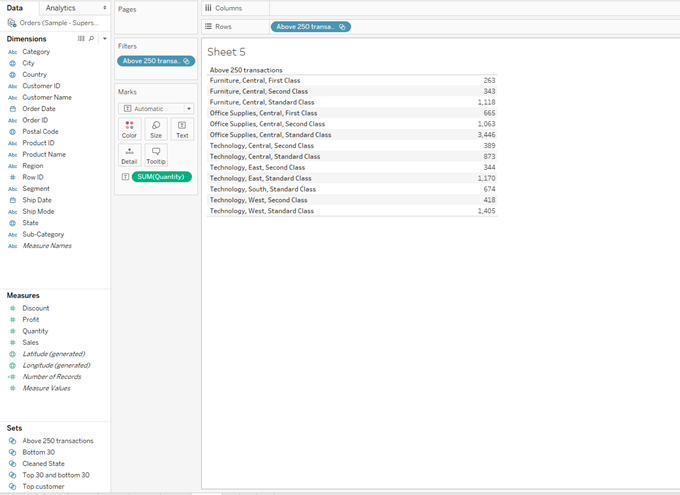This screenshot has height=495, width=680.
Task: Click the Columns shelf icon
Action: (x=209, y=8)
